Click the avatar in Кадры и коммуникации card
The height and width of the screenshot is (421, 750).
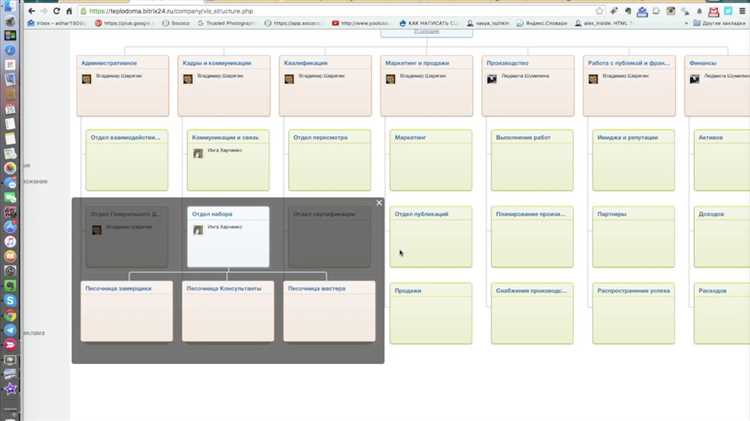pos(188,79)
